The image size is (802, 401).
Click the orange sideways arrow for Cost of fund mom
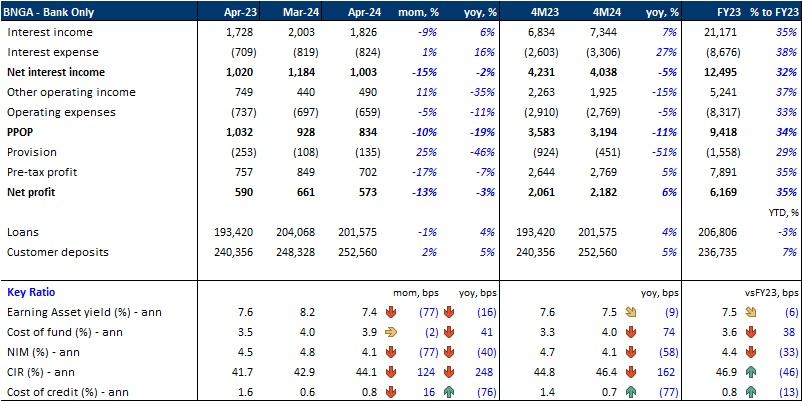click(x=392, y=331)
